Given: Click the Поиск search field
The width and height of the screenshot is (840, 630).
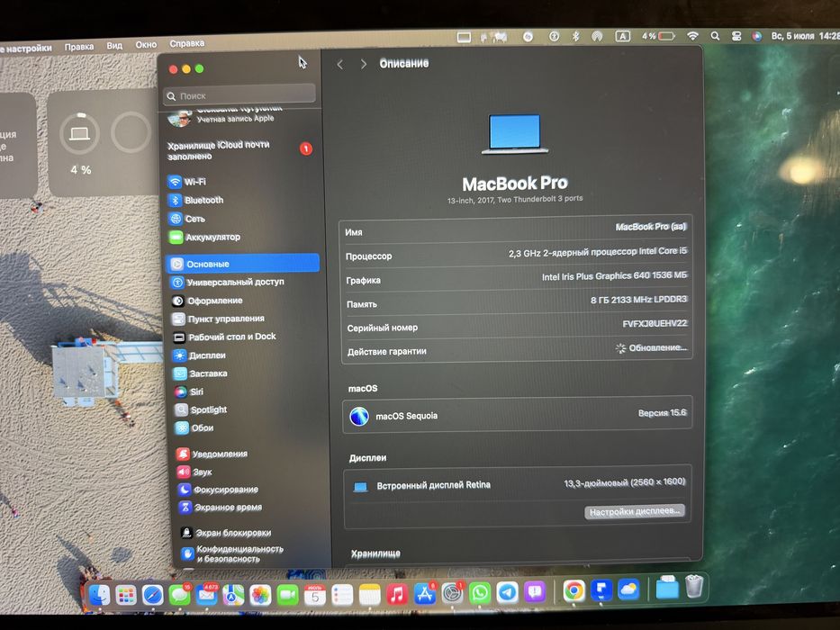Looking at the screenshot, I should coord(239,96).
